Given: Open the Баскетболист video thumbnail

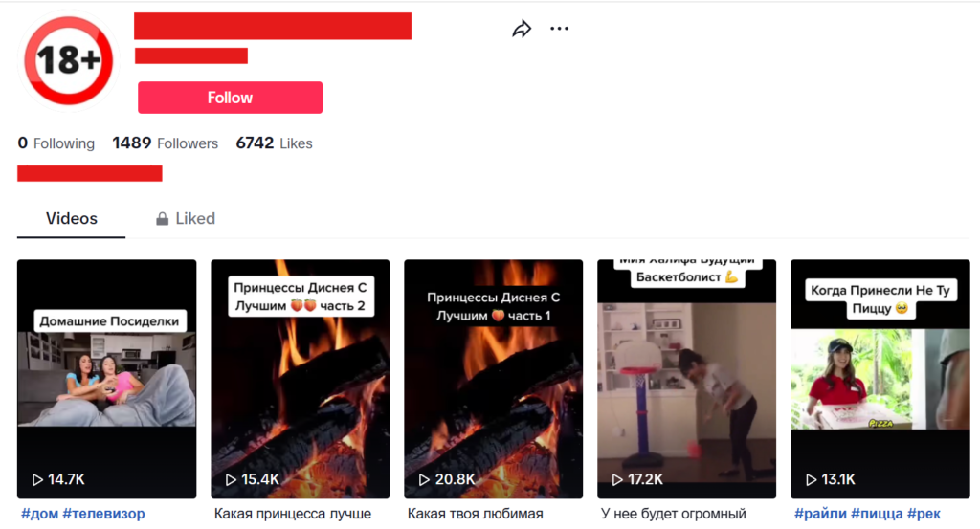Looking at the screenshot, I should point(686,379).
